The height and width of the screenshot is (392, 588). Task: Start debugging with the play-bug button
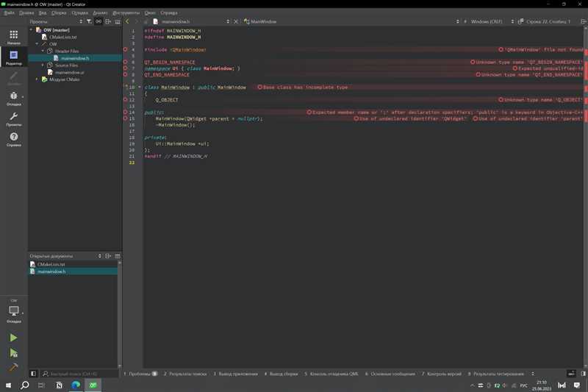13,353
